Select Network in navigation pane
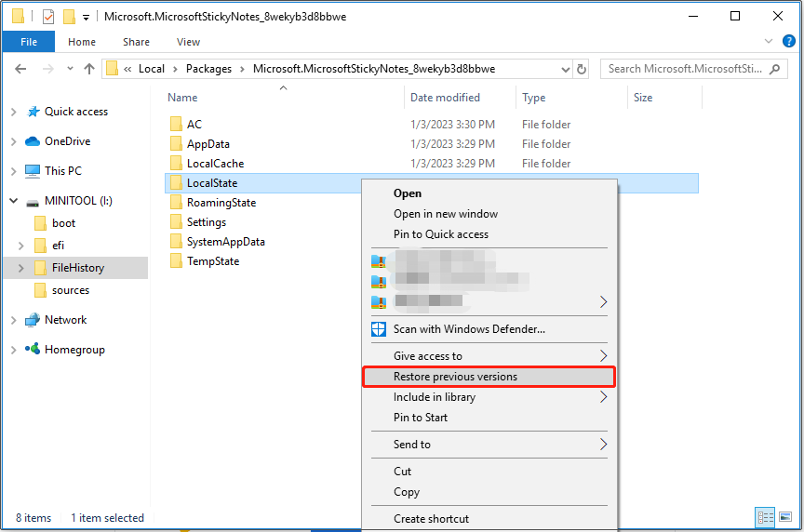The width and height of the screenshot is (804, 532). pos(66,320)
